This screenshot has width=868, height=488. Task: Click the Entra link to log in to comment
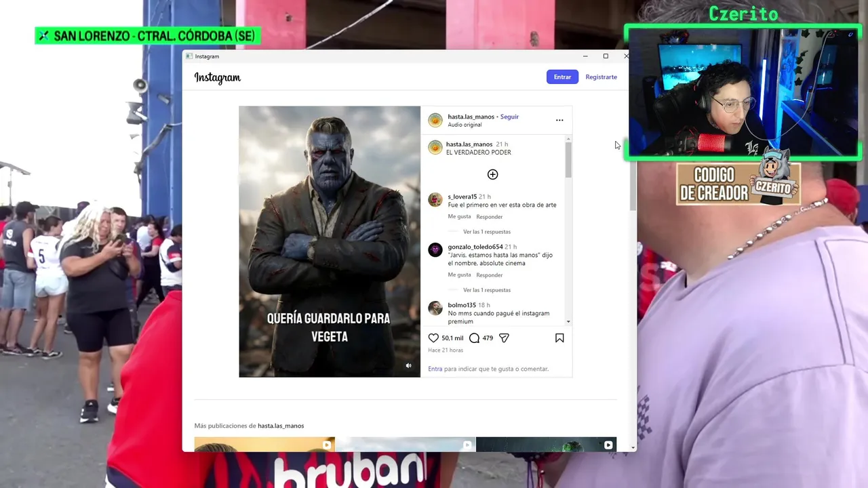coord(435,369)
